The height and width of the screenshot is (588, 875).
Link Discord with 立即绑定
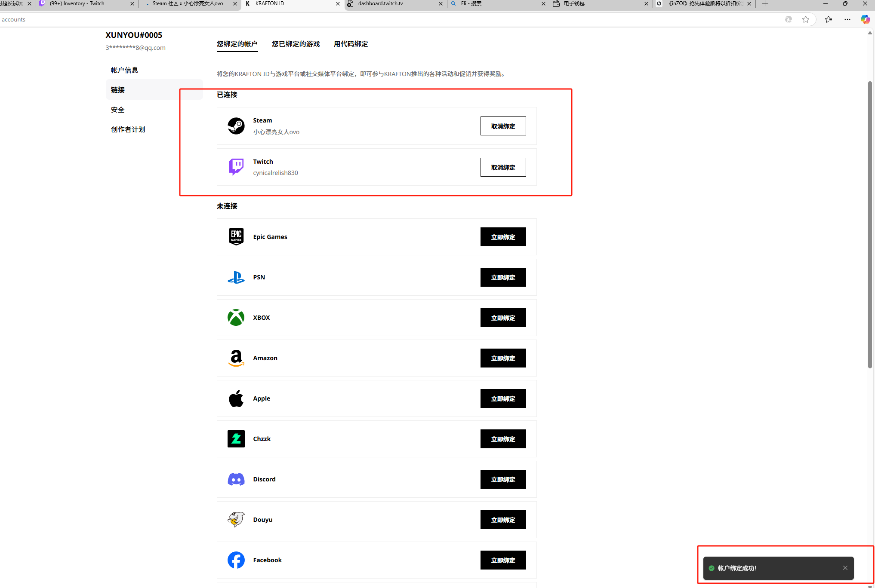[x=503, y=479]
